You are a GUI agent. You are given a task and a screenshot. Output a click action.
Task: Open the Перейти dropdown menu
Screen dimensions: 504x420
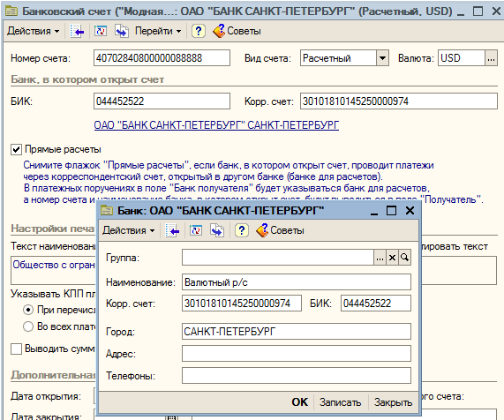(x=158, y=31)
